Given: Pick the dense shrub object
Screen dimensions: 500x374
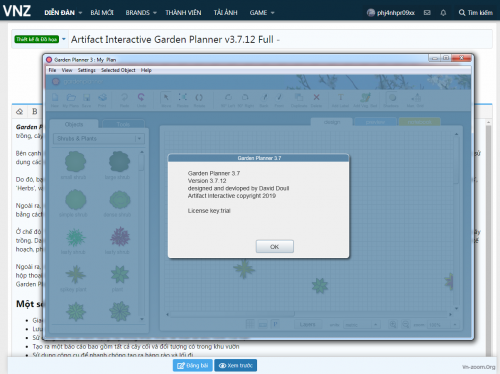Looking at the screenshot, I should point(120,199).
